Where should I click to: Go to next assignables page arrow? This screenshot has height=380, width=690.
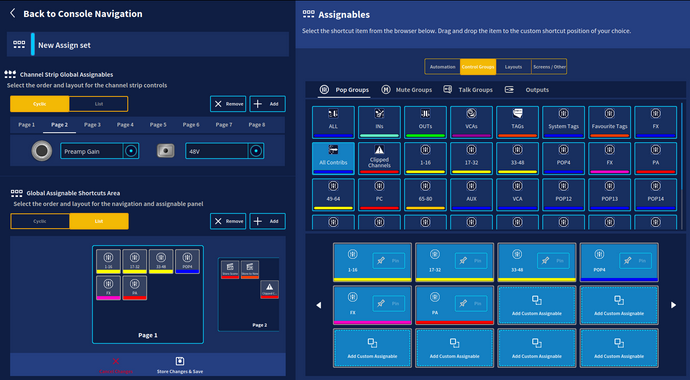click(x=673, y=305)
